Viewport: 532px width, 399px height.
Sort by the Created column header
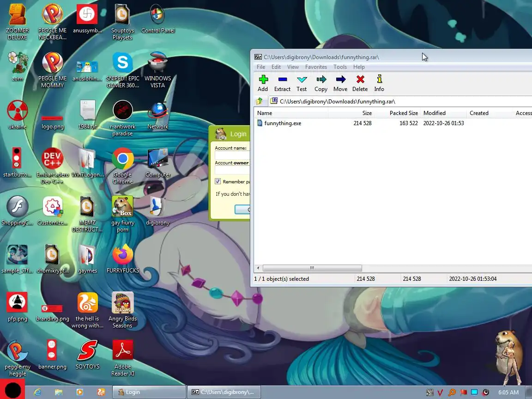click(x=489, y=113)
